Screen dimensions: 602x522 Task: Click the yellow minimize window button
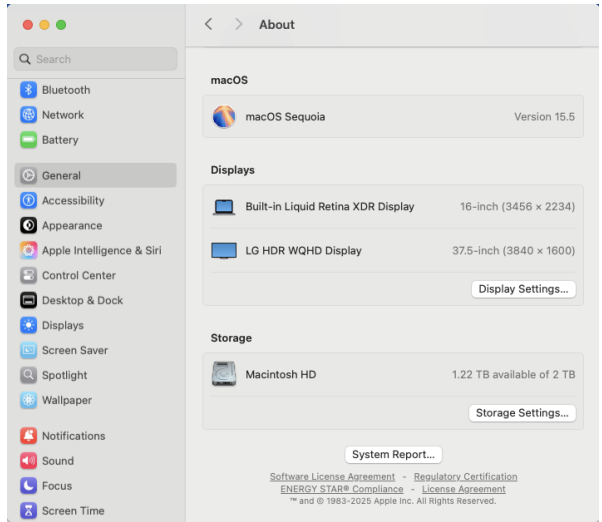tap(45, 25)
